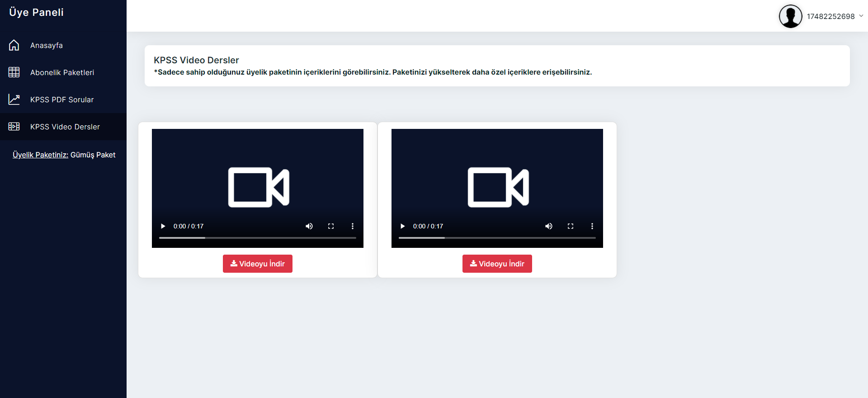The image size is (868, 398).
Task: Click the Gümüş Paket package name
Action: [x=93, y=155]
